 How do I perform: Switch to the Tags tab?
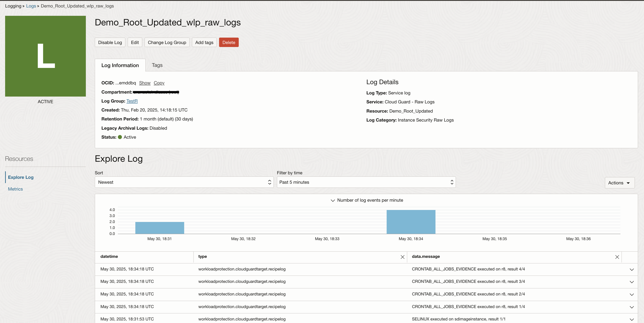pyautogui.click(x=157, y=65)
